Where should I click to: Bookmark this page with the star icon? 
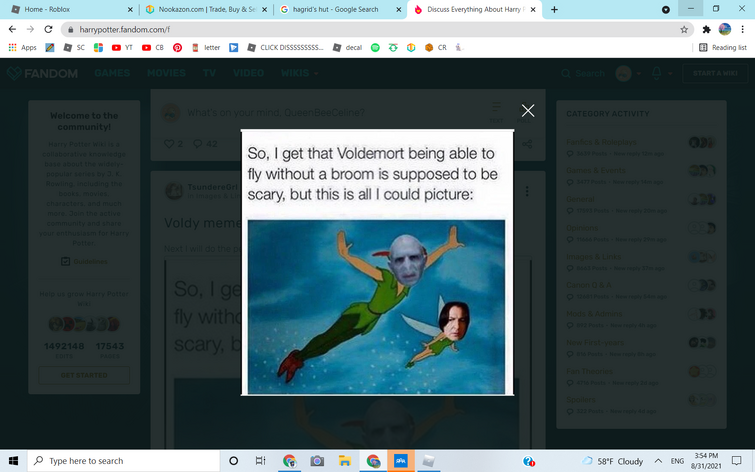tap(684, 29)
